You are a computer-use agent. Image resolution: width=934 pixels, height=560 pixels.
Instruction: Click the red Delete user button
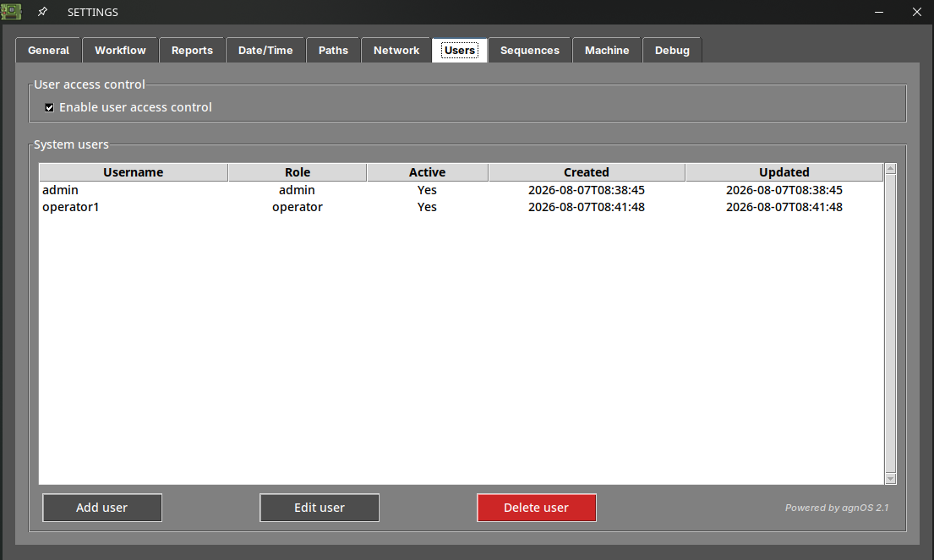pos(536,508)
